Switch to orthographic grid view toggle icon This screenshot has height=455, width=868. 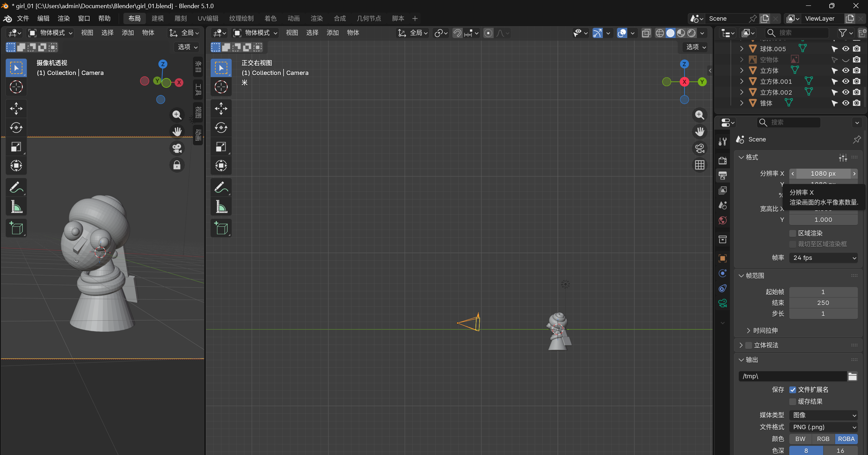coord(699,165)
